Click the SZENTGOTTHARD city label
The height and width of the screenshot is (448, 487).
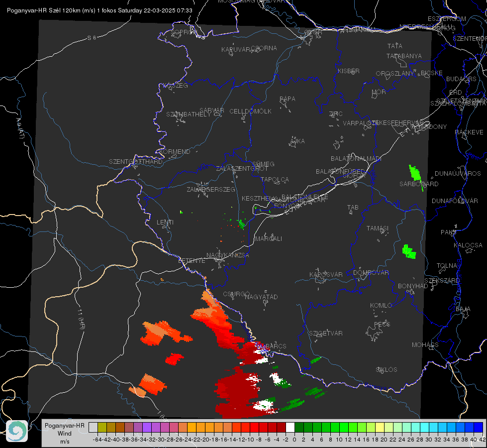(x=136, y=162)
